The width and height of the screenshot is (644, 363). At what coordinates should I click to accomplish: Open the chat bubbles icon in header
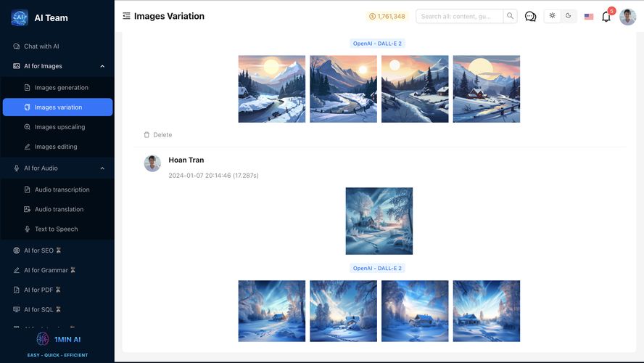530,17
